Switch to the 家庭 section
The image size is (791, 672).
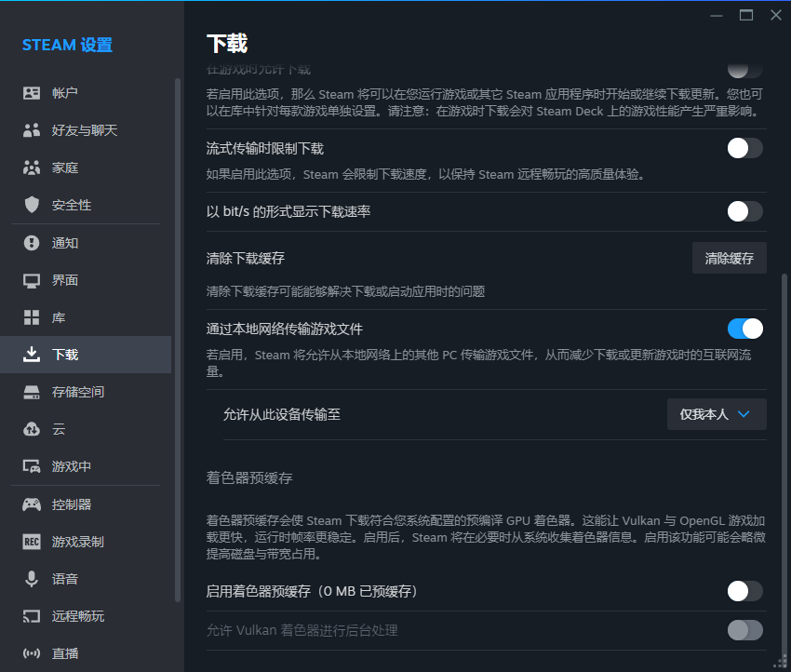86,168
